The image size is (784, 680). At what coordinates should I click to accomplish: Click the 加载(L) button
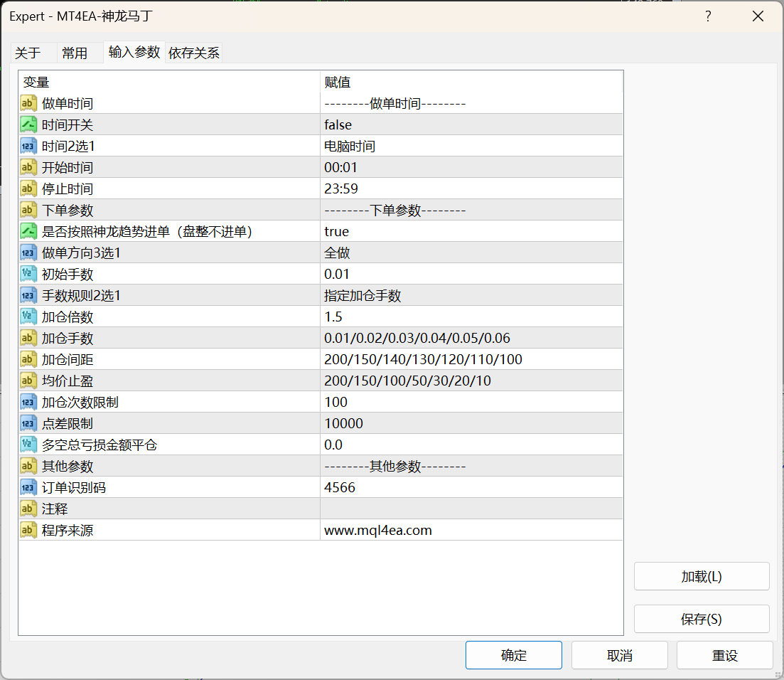[701, 576]
